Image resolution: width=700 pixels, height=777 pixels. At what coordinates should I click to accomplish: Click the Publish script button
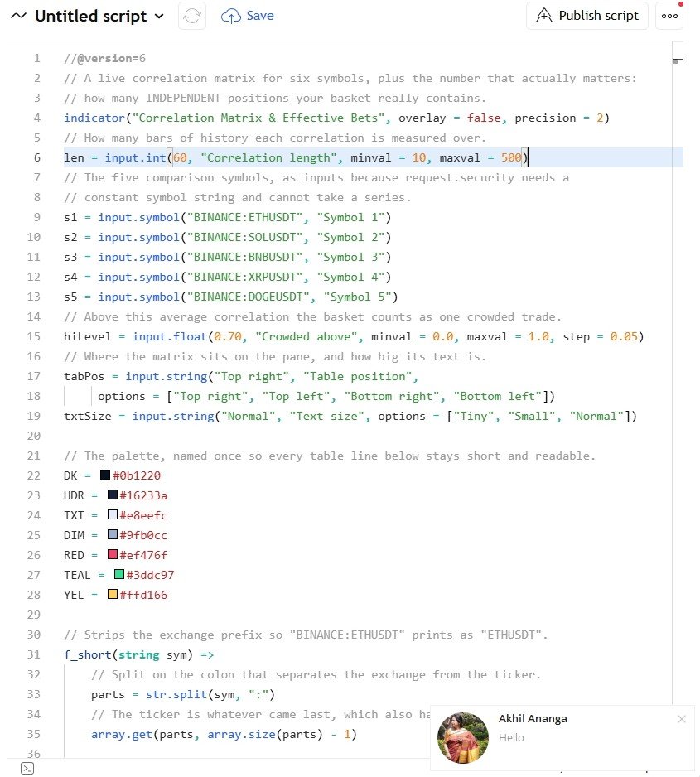point(587,16)
